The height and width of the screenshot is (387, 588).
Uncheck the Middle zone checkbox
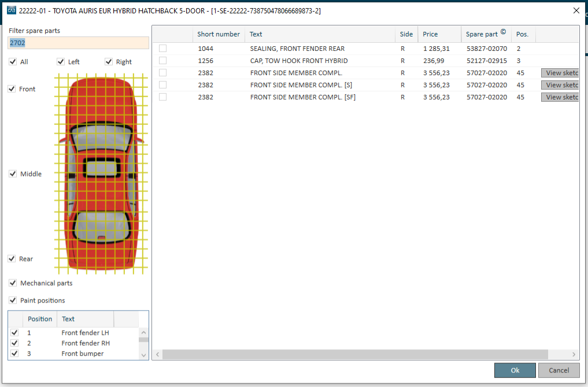(x=13, y=174)
